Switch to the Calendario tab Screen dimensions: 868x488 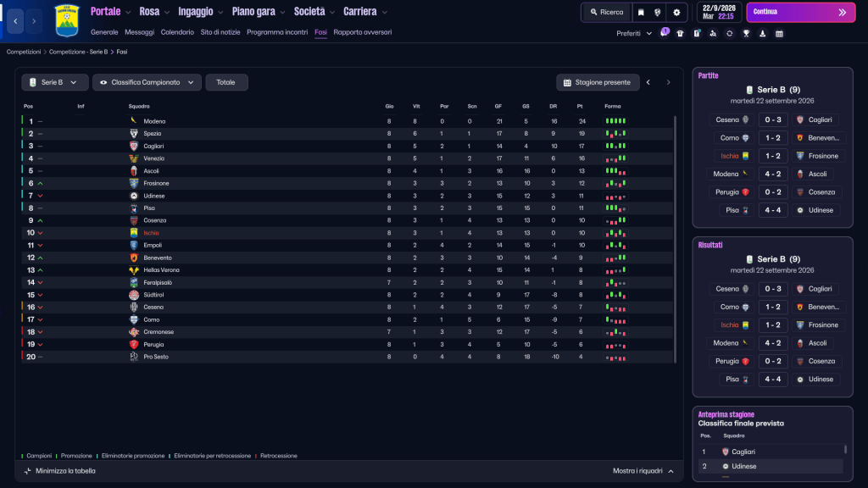[177, 32]
